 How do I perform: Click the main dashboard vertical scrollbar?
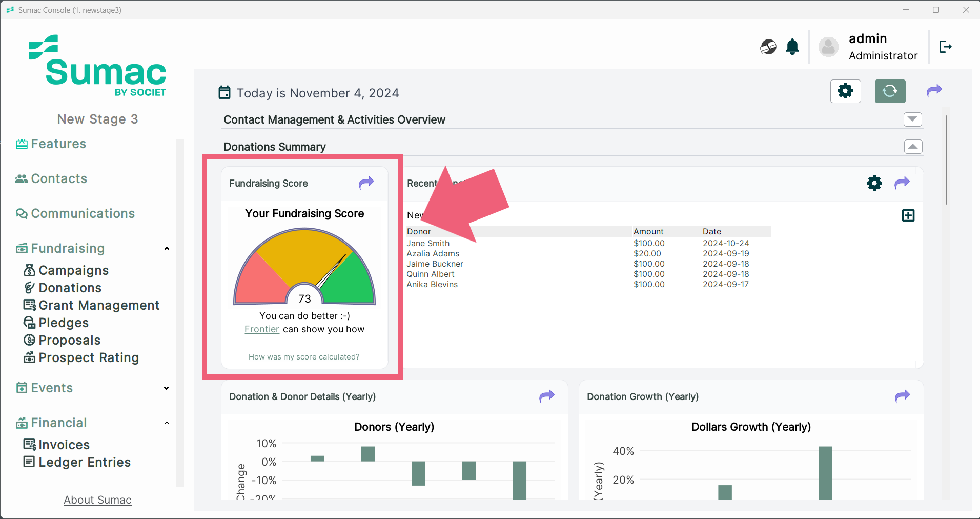[x=946, y=160]
